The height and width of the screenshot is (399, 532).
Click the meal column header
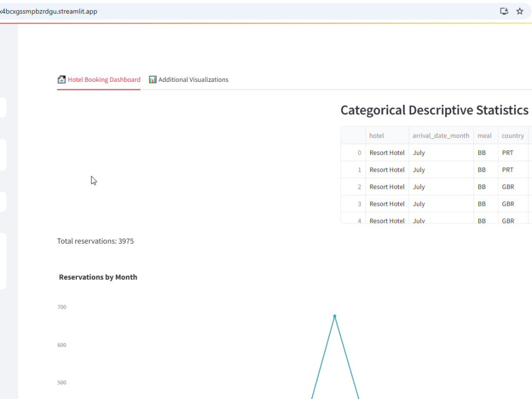pyautogui.click(x=486, y=136)
